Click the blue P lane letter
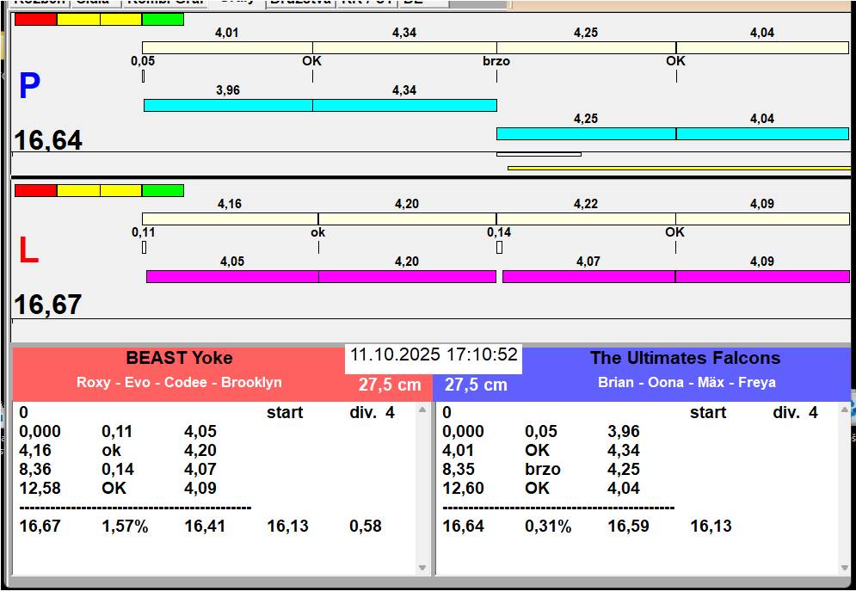The width and height of the screenshot is (856, 616). (x=29, y=86)
